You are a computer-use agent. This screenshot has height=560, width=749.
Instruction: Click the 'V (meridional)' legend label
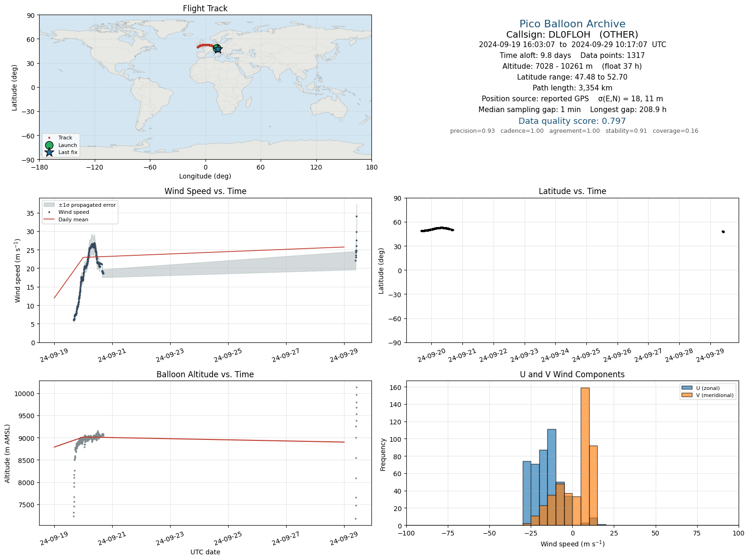tap(715, 395)
